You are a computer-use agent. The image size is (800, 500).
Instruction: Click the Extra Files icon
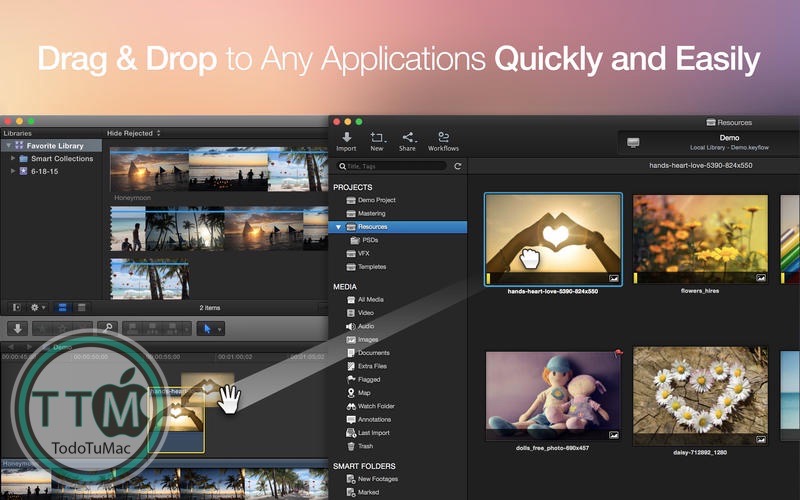(351, 366)
